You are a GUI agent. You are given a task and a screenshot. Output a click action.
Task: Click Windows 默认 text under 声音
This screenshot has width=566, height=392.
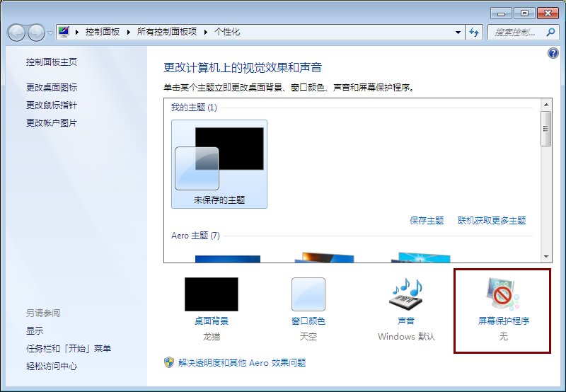tap(406, 337)
